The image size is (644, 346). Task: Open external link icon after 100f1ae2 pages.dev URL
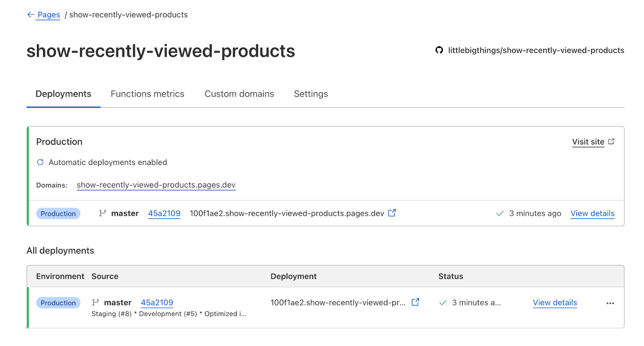[x=392, y=213]
